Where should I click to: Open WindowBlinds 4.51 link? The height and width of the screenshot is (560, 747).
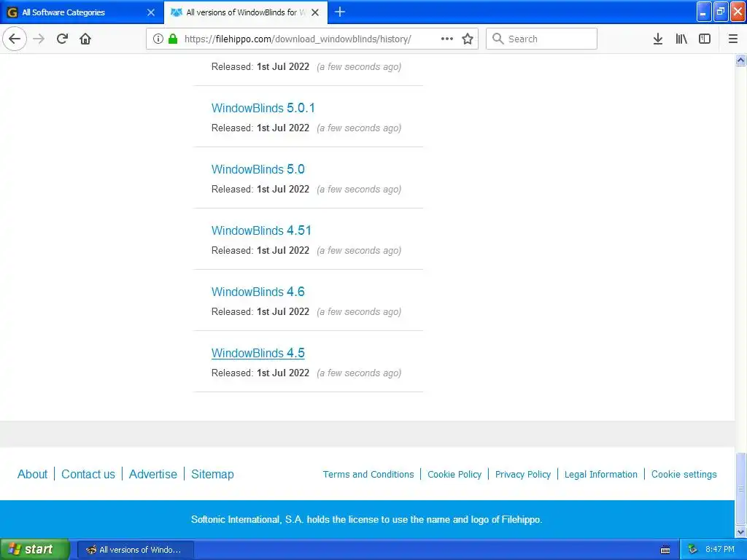point(261,230)
